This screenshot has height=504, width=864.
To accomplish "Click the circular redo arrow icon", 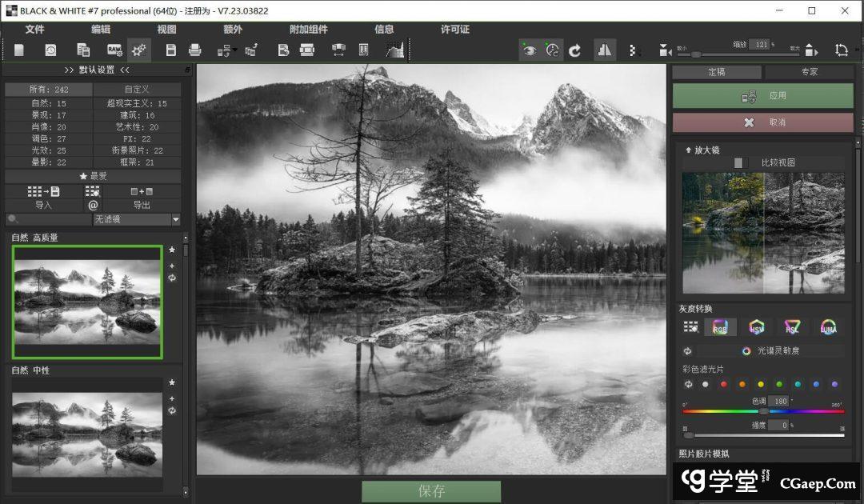I will pos(575,50).
